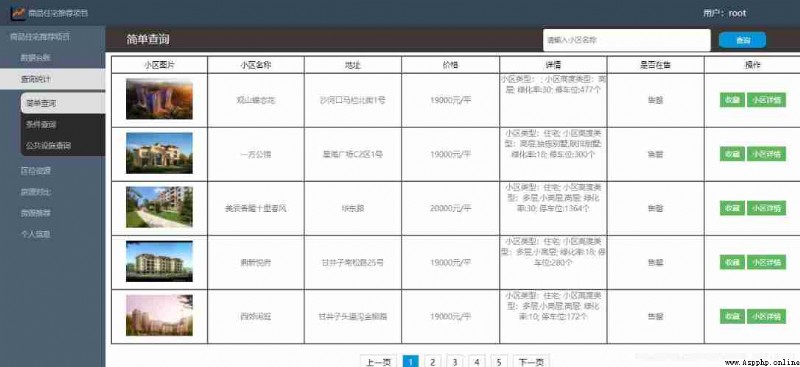Collapse the 查询统计 sidebar section
This screenshot has height=367, width=800.
tap(53, 79)
